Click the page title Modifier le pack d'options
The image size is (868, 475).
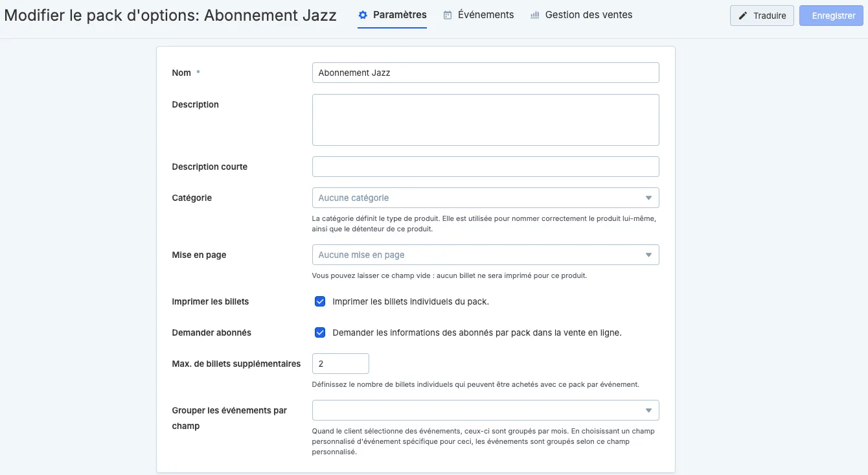point(170,16)
